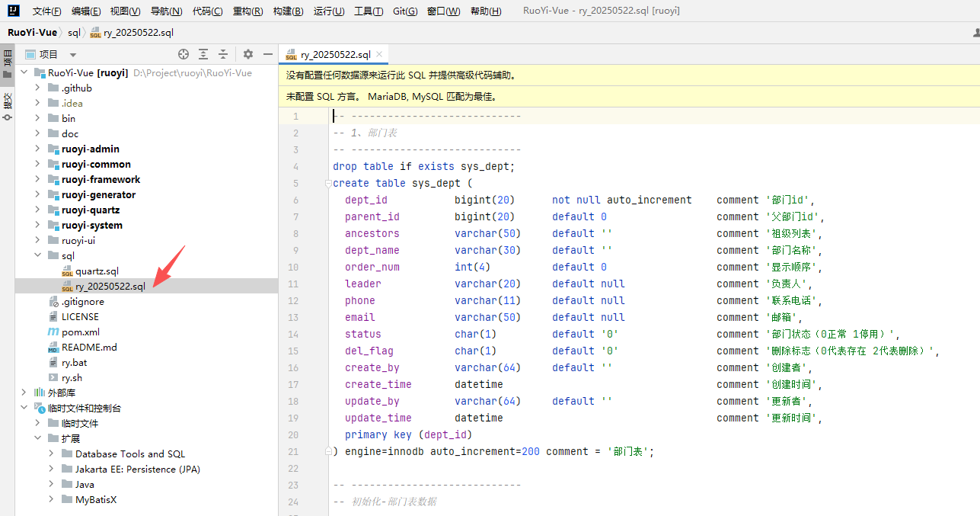Screen dimensions: 980x516
Task: Toggle the 项目 side tool window button
Action: (x=8, y=65)
